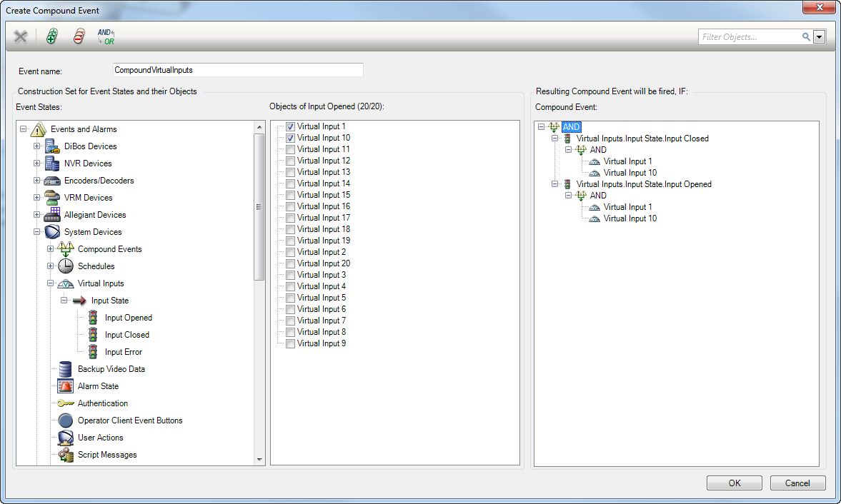Click the Events and Alarms warning icon
The width and height of the screenshot is (841, 504).
click(39, 129)
